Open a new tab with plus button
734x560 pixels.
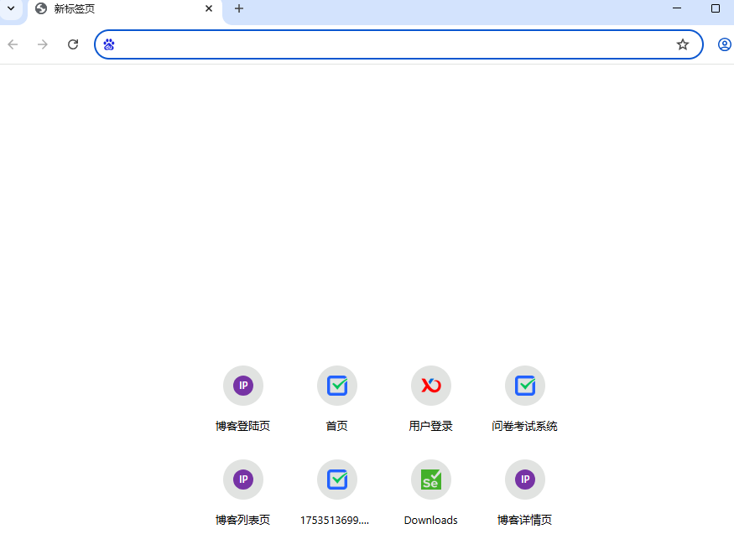click(x=239, y=9)
